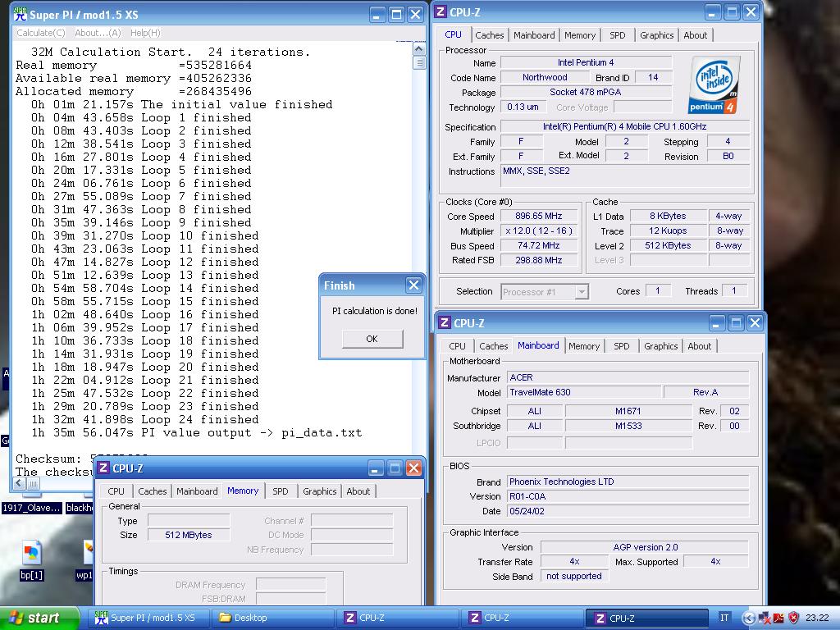840x630 pixels.
Task: Close the Memory CPU-Z window
Action: coord(414,468)
